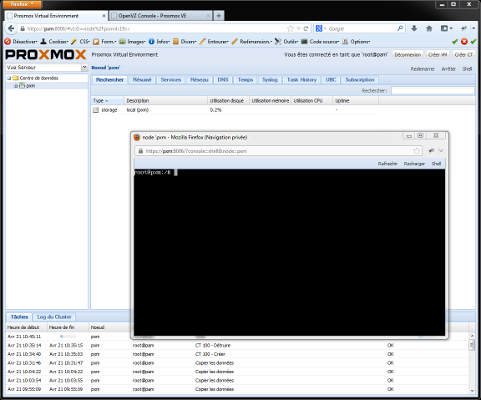Click the task log vertical scrollbar
481x400 pixels.
tap(472, 363)
